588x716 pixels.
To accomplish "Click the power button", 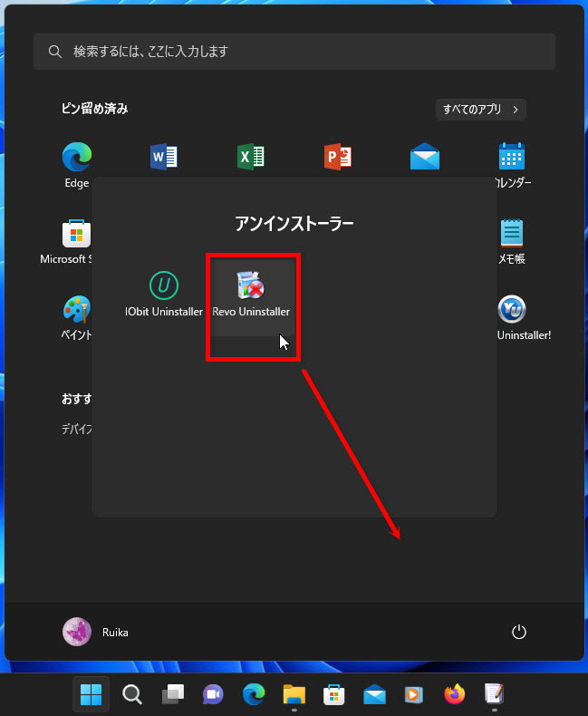I will 519,632.
